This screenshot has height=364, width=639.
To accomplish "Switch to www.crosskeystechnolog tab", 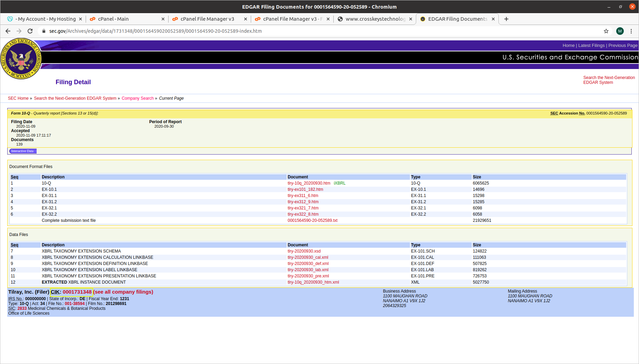I will (x=375, y=19).
